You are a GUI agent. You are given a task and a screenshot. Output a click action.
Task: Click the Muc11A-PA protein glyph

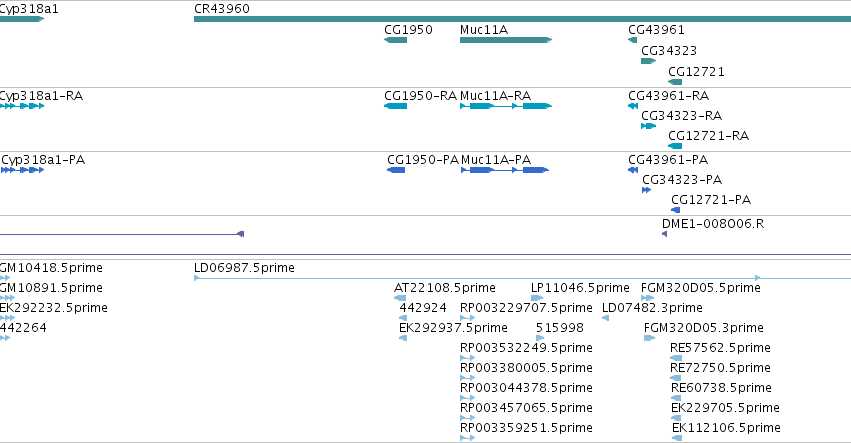(x=505, y=170)
